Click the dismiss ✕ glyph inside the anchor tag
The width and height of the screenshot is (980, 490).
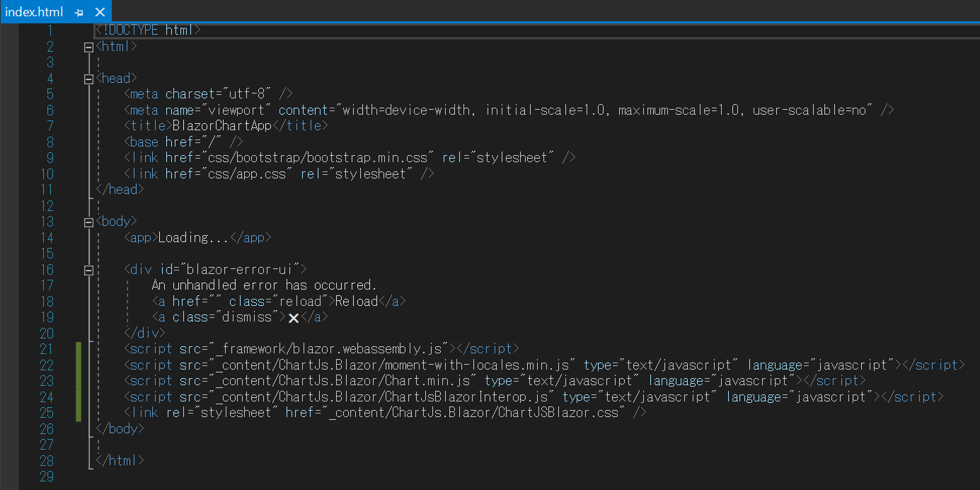coord(294,317)
